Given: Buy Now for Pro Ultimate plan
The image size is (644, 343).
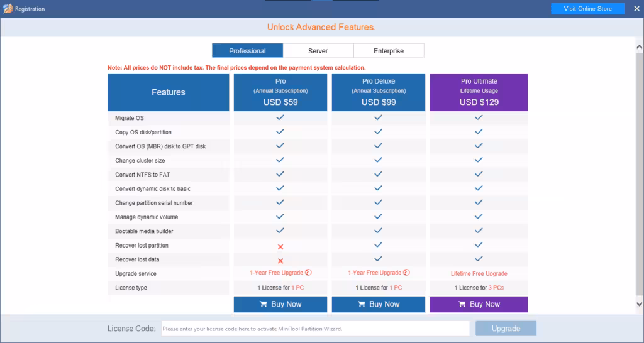Looking at the screenshot, I should [479, 304].
